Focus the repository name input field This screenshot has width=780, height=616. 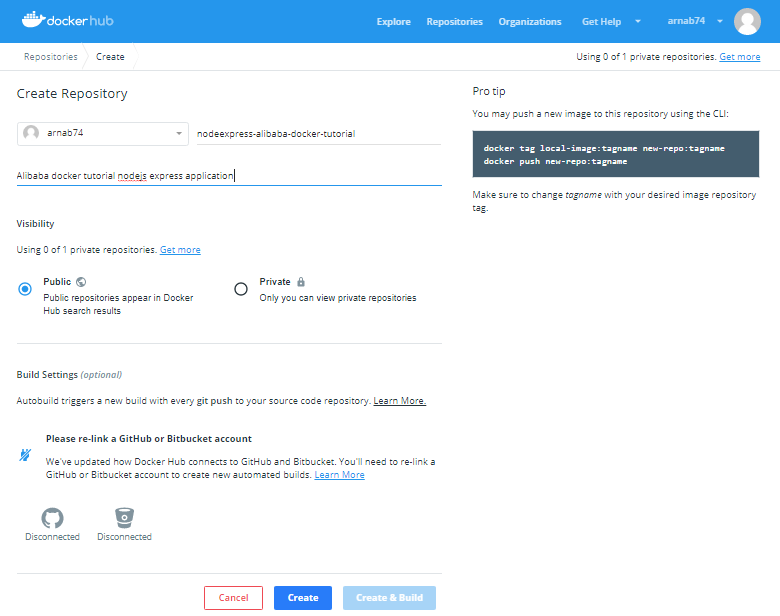pyautogui.click(x=319, y=134)
